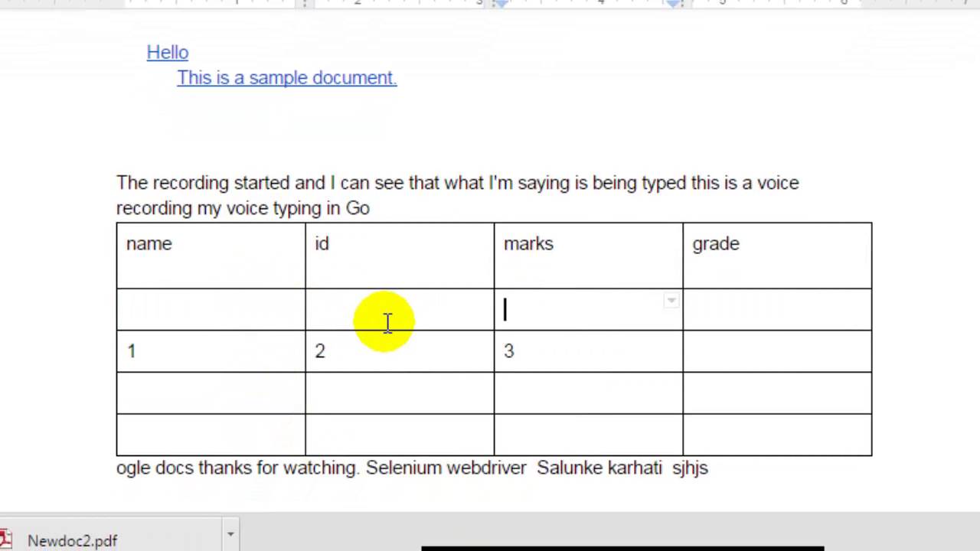
Task: Click the empty cell directly below "name"
Action: point(211,309)
